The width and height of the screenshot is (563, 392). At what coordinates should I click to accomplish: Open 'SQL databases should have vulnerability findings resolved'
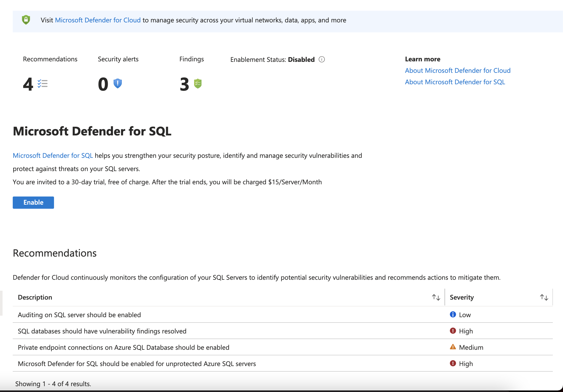(283, 331)
